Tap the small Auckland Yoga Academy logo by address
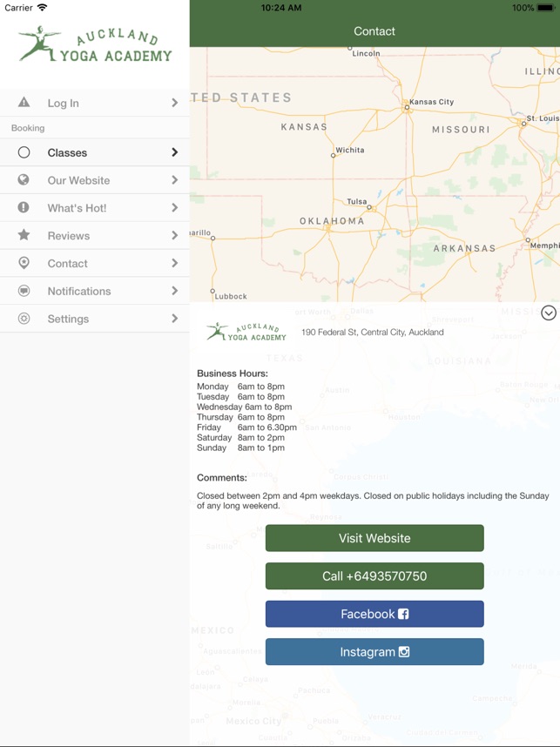This screenshot has height=747, width=560. coord(246,332)
